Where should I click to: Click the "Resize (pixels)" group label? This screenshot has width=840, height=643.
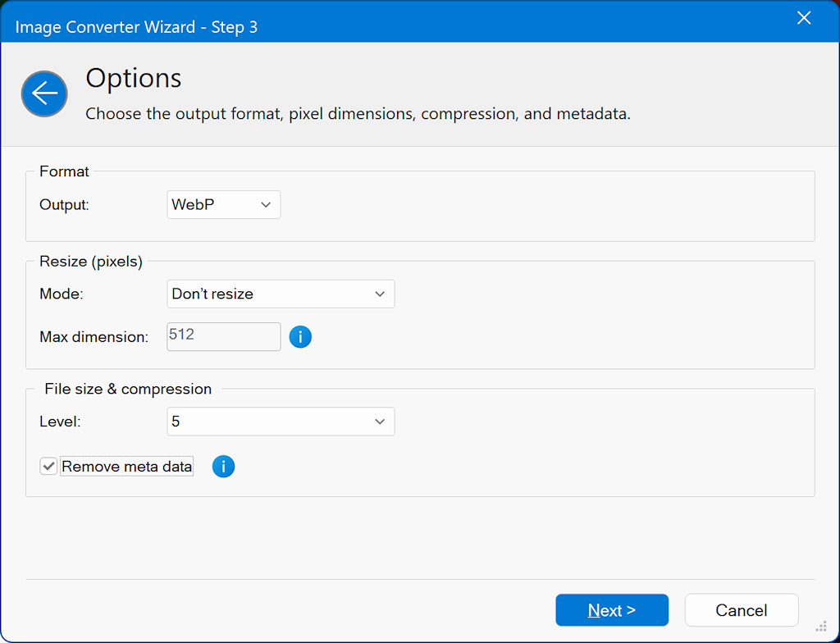pyautogui.click(x=91, y=262)
